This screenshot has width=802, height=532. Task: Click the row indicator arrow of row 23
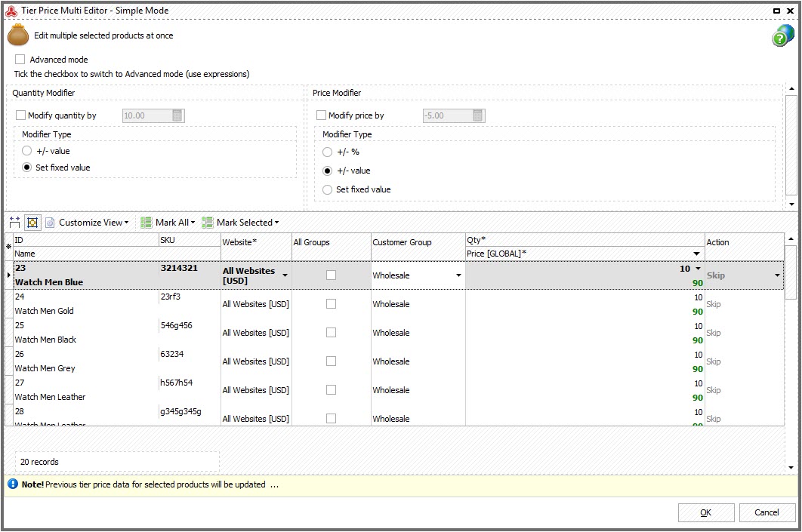click(9, 275)
